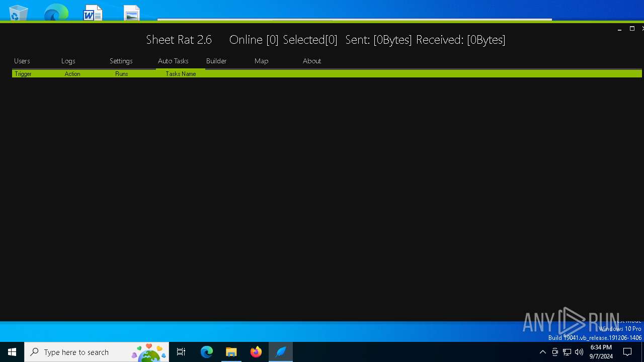This screenshot has height=362, width=644.
Task: Minimize the Sheet Rat window
Action: point(619,29)
